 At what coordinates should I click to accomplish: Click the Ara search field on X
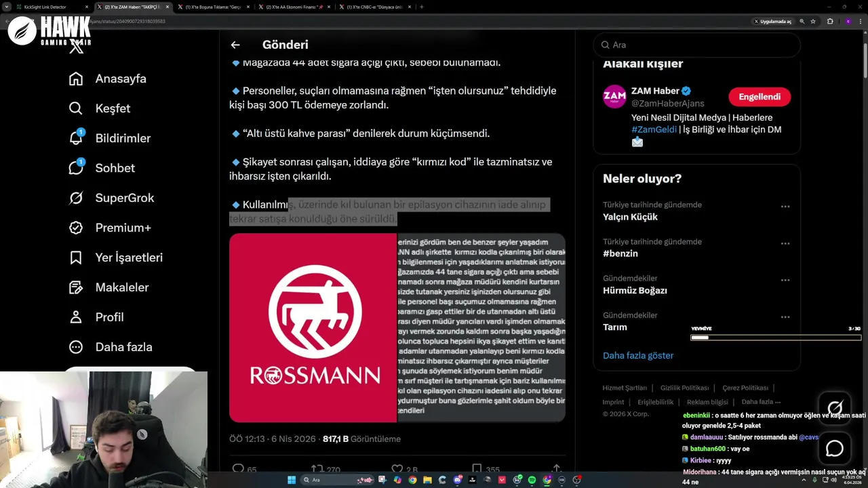pyautogui.click(x=696, y=45)
